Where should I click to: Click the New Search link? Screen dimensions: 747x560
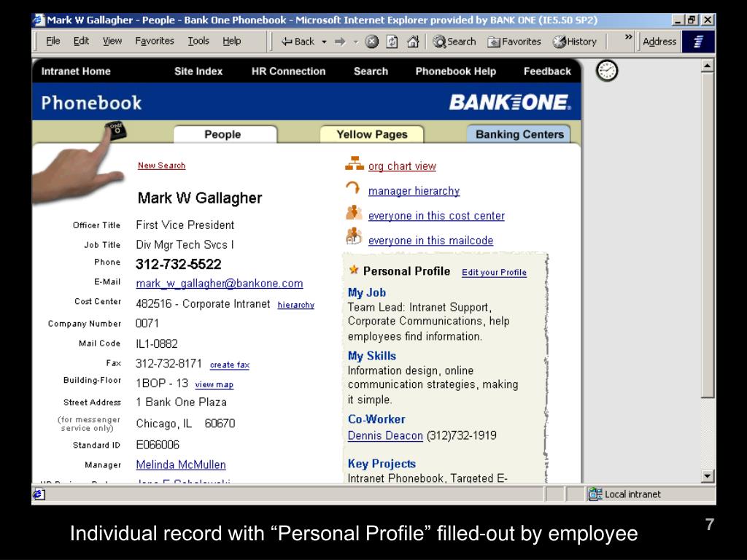(x=161, y=166)
